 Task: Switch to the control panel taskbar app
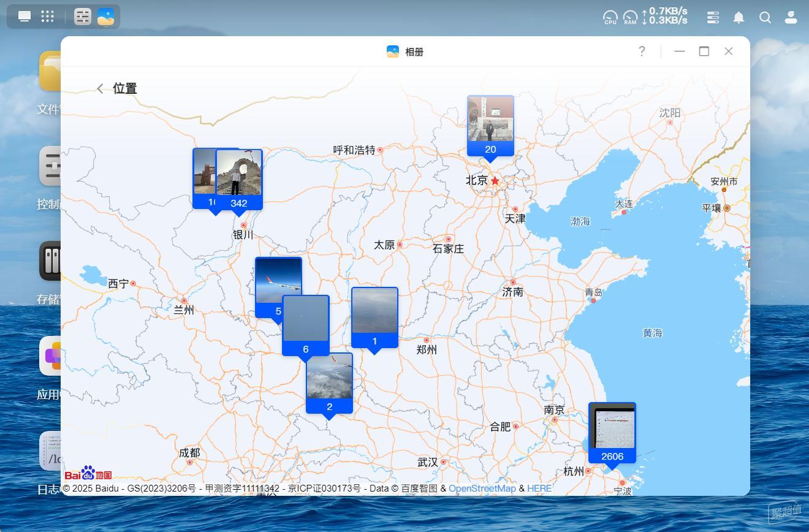(83, 17)
